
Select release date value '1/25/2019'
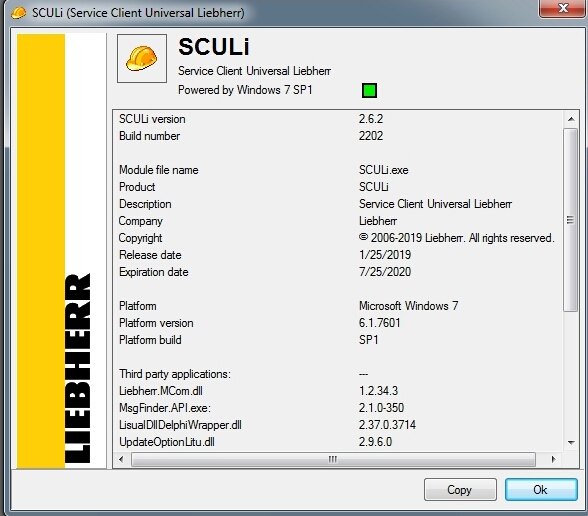(x=385, y=255)
